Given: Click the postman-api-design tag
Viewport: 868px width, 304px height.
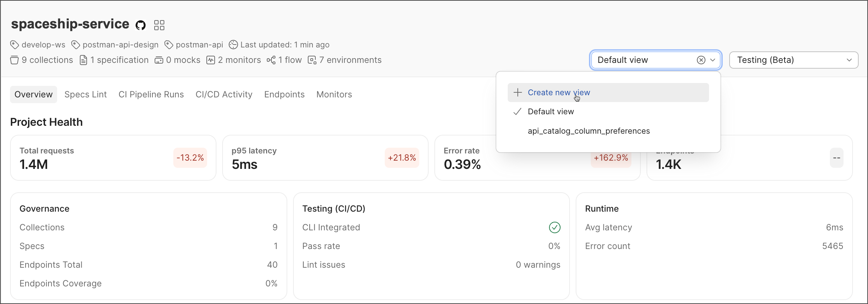Looking at the screenshot, I should 120,45.
